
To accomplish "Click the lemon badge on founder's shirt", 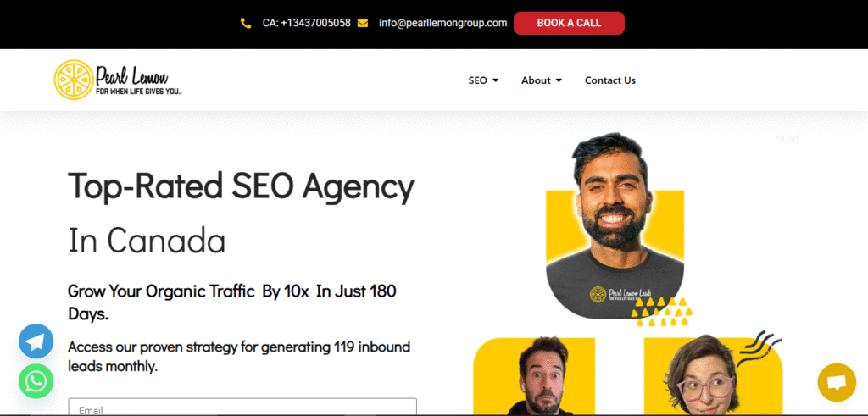I will tap(598, 293).
